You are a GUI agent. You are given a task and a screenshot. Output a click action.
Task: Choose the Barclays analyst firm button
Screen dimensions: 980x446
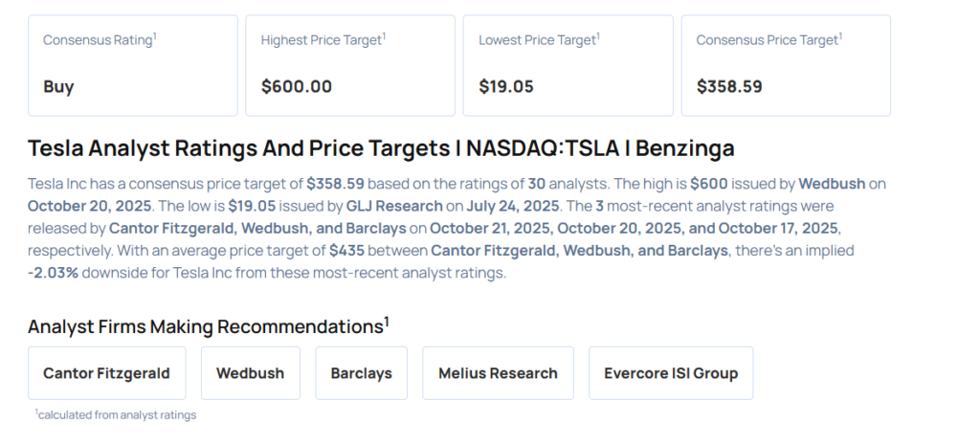361,373
